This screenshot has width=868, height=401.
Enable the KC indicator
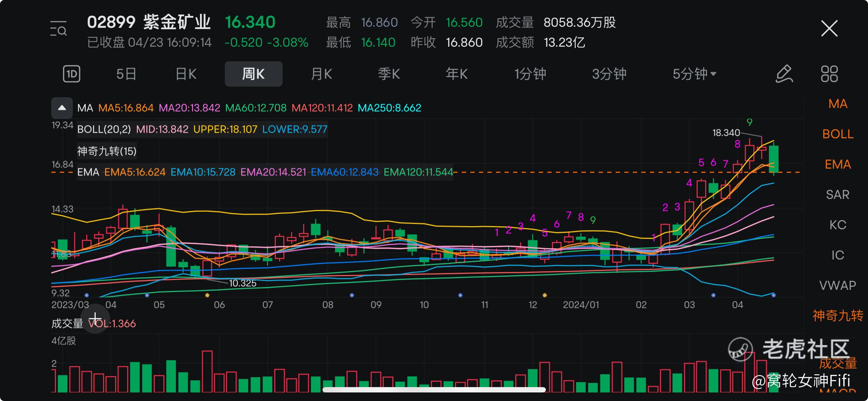pyautogui.click(x=838, y=225)
